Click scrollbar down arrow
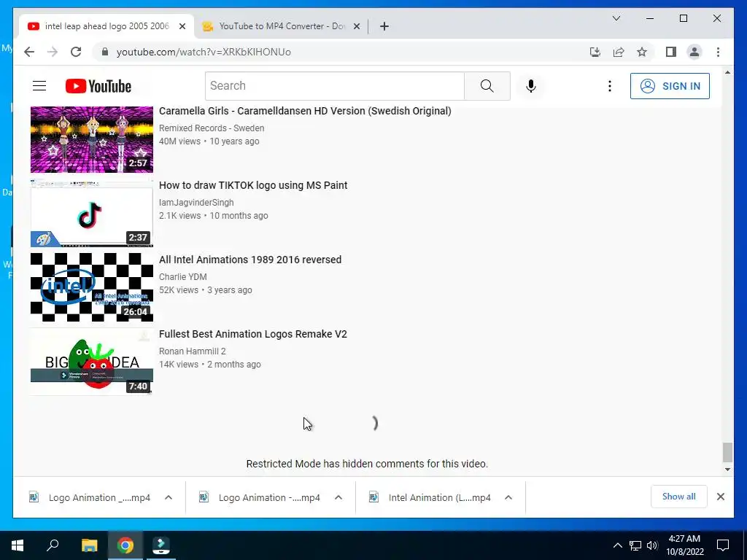This screenshot has width=747, height=560. pos(727,470)
